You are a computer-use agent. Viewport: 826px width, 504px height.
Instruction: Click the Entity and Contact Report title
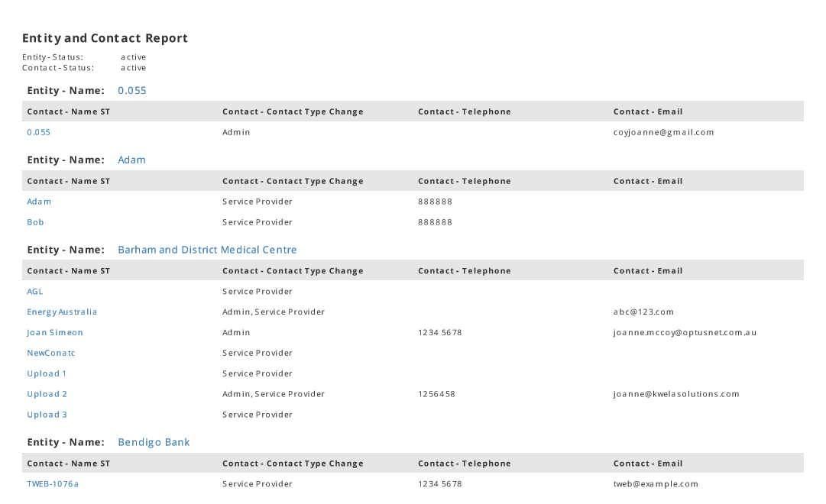coord(105,38)
